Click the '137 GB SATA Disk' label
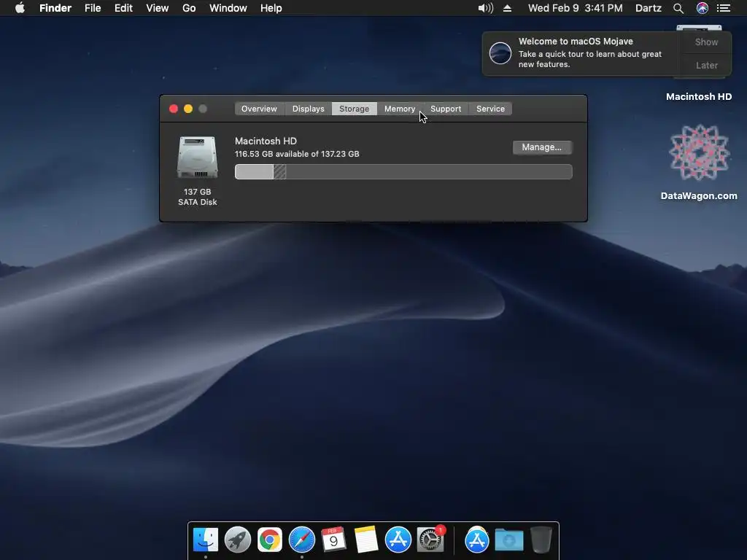 198,197
